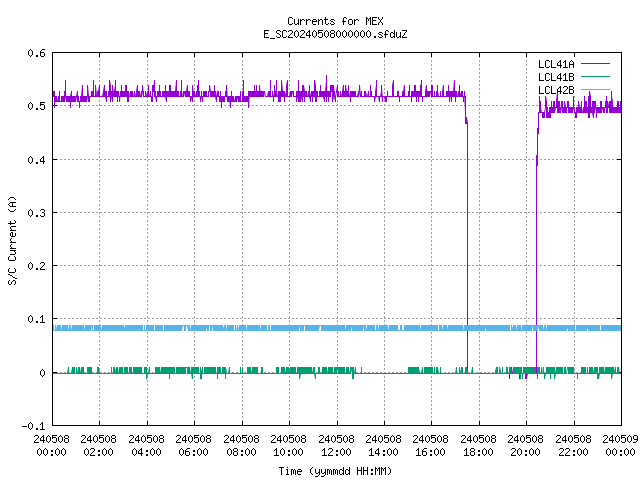Image resolution: width=640 pixels, height=480 pixels.
Task: Click the chart title 'Currents for MEX'
Action: (335, 21)
